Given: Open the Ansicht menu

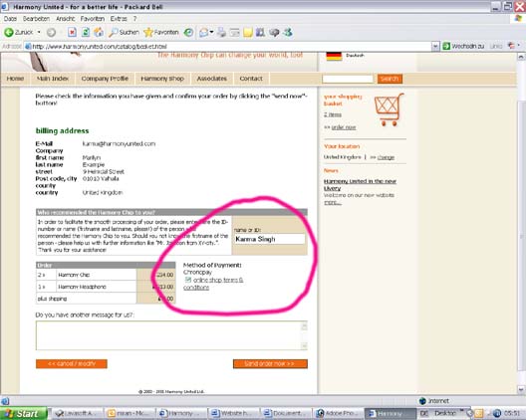Looking at the screenshot, I should pyautogui.click(x=66, y=19).
